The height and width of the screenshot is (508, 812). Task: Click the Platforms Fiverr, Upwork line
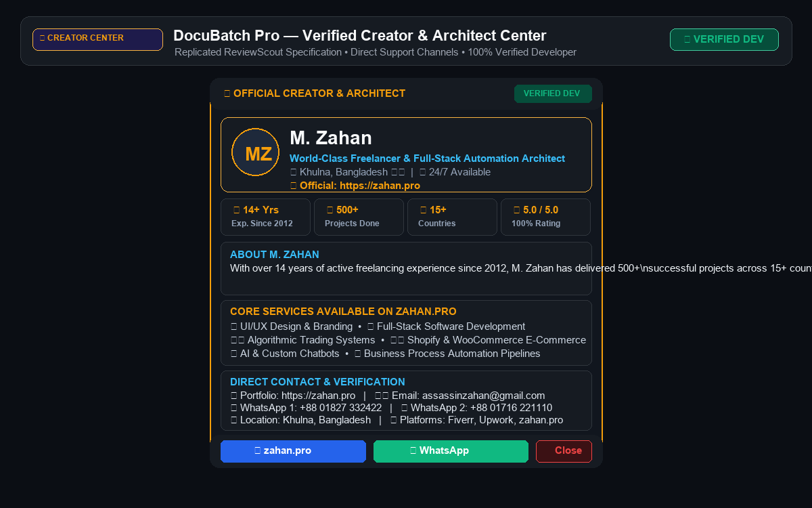pos(476,420)
